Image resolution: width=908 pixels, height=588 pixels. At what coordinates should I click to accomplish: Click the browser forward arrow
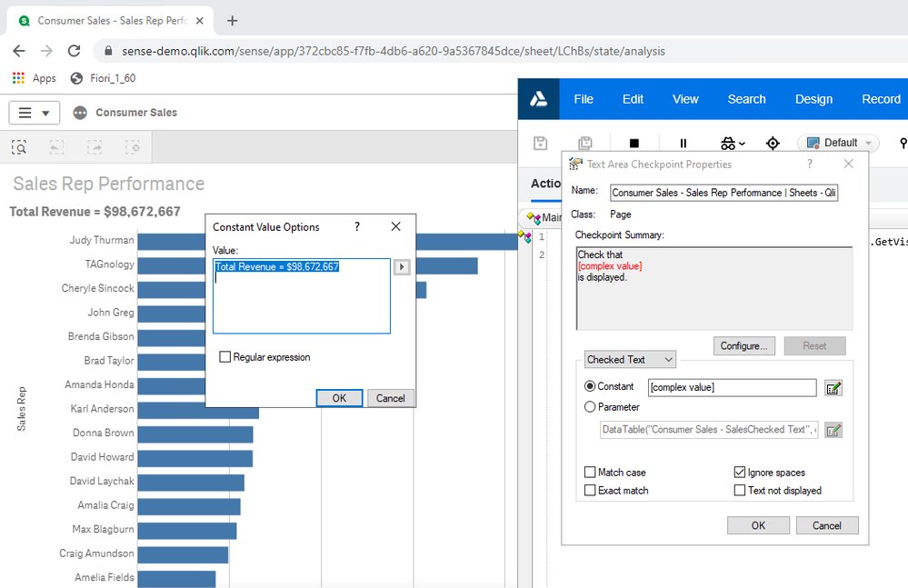[x=47, y=51]
